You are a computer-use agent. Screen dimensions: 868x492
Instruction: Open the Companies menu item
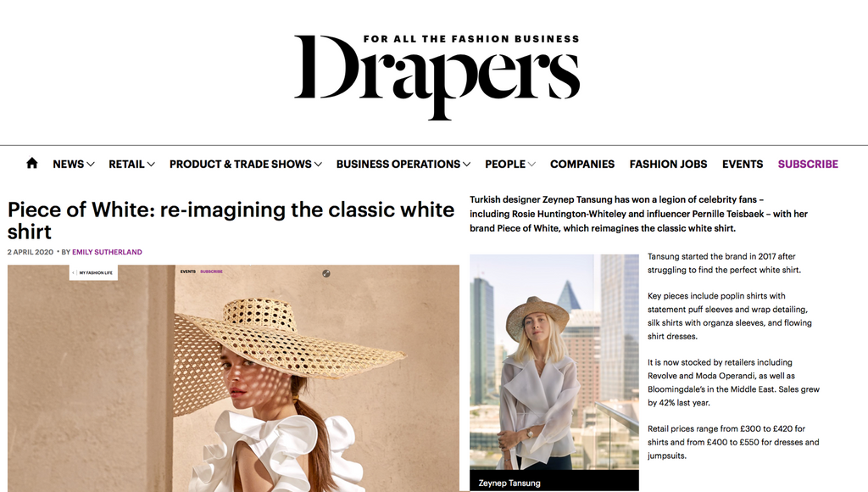[x=581, y=164]
